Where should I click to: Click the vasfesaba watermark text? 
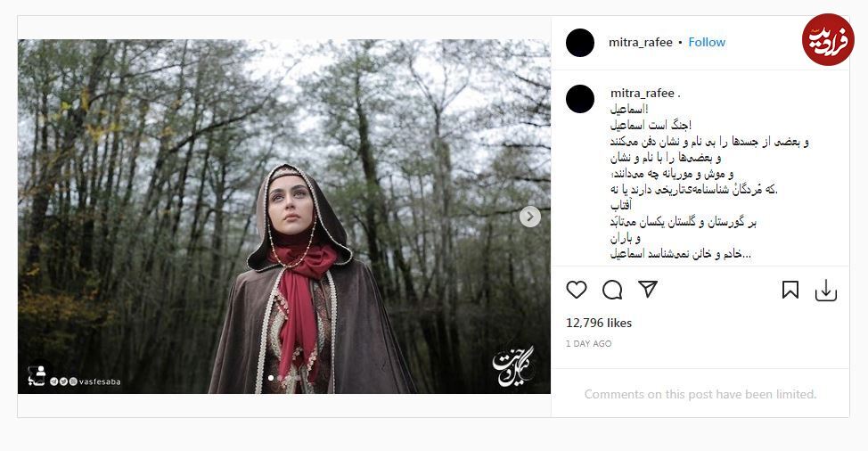point(100,381)
